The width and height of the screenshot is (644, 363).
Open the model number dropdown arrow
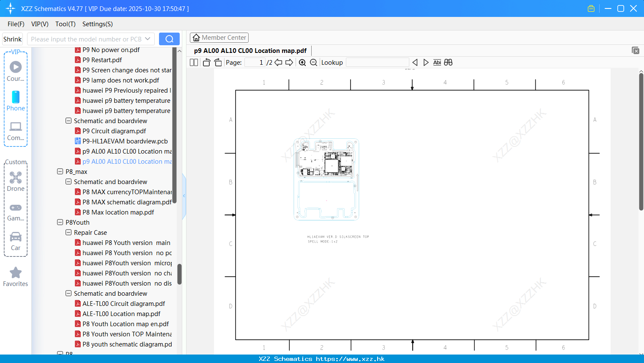(x=148, y=39)
